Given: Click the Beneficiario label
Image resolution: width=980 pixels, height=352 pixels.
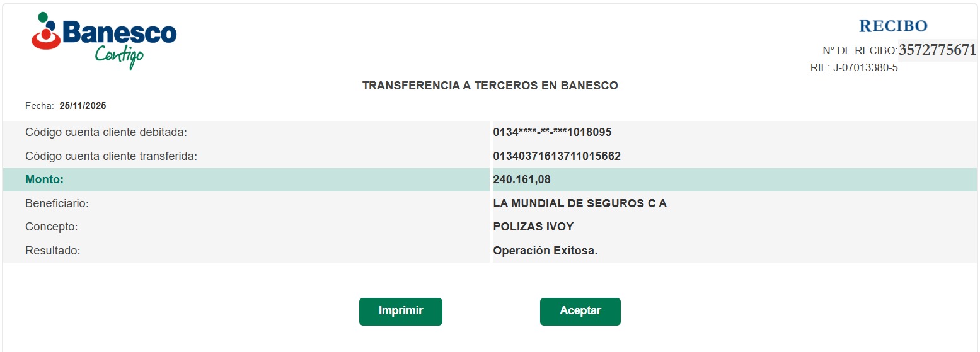Looking at the screenshot, I should pyautogui.click(x=57, y=203).
